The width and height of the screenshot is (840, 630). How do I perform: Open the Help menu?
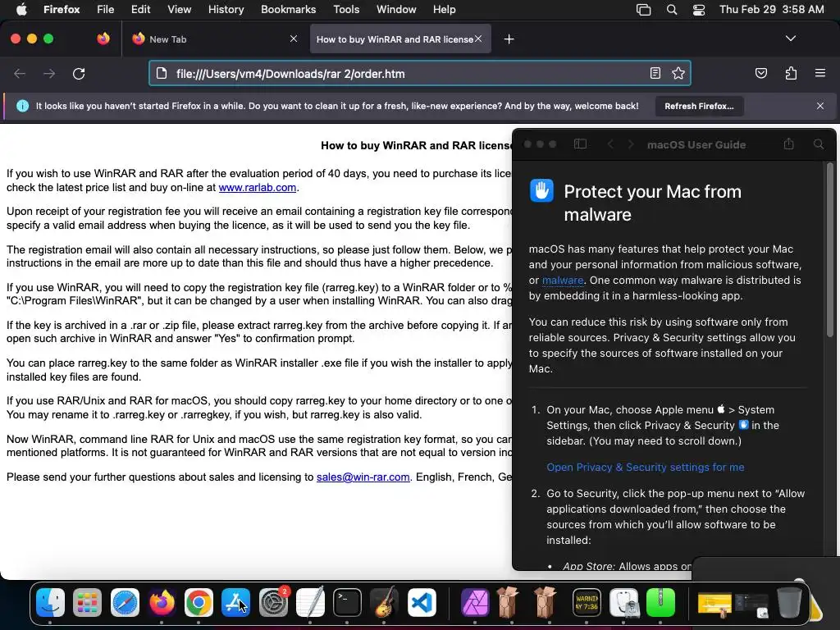tap(444, 10)
